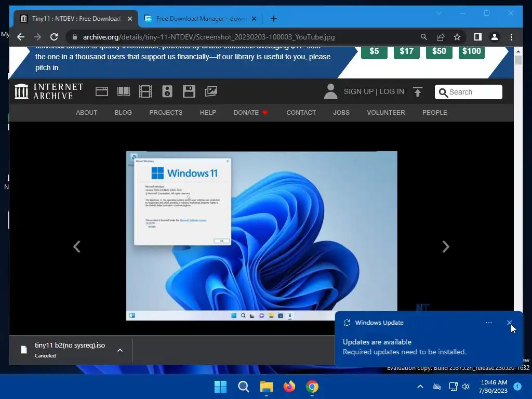Bookmark this page with the star icon
Image resolution: width=532 pixels, height=399 pixels.
pyautogui.click(x=457, y=37)
